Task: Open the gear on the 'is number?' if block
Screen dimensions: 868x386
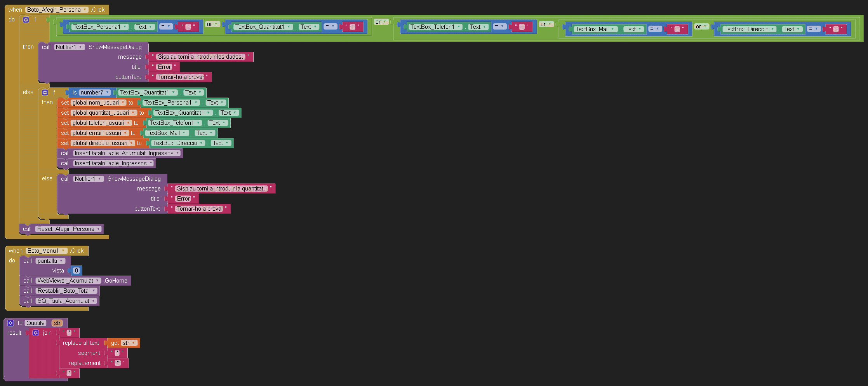Action: coord(45,93)
